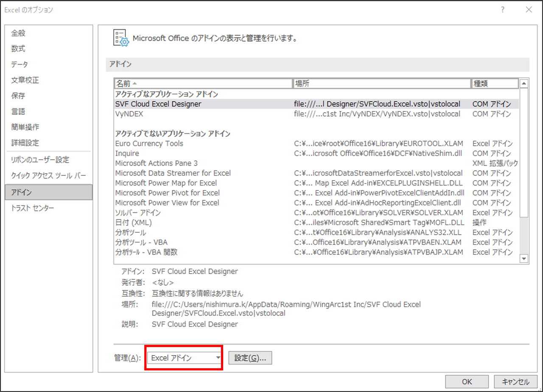Screen dimensions: 543x392
Task: Open the help icon in the title bar
Action: point(502,9)
